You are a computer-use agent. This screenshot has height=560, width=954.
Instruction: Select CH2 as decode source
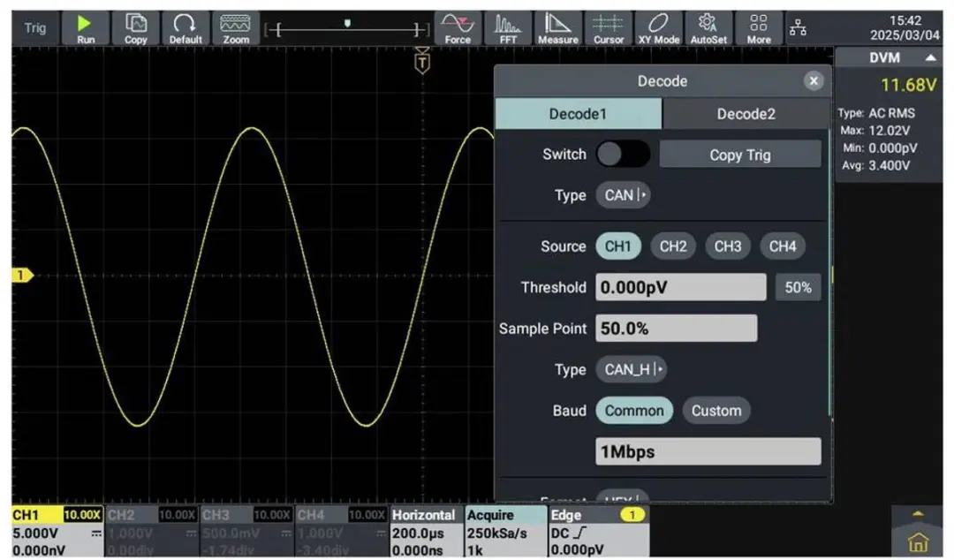coord(673,246)
